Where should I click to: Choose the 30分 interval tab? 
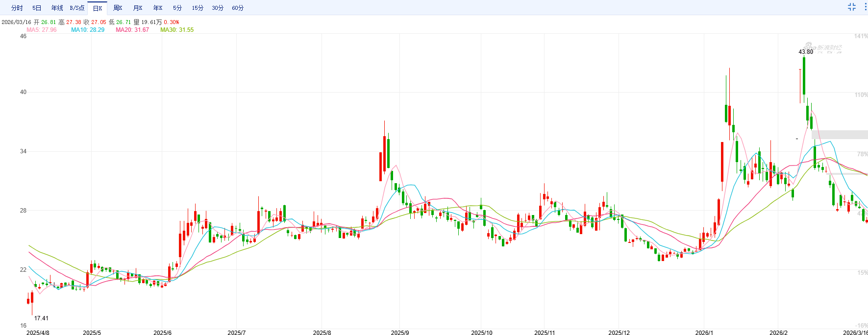point(218,8)
